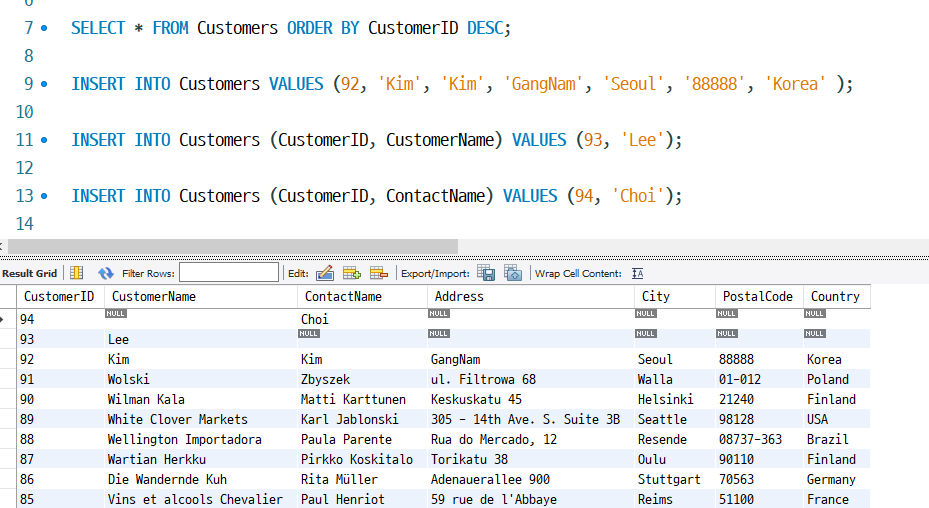Screen dimensions: 929x508
Task: Click statement marker dot on line 11
Action: pyautogui.click(x=44, y=140)
